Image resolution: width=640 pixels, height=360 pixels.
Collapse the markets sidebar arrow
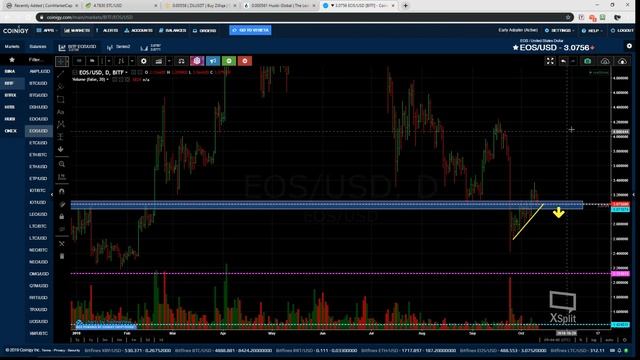[52, 195]
